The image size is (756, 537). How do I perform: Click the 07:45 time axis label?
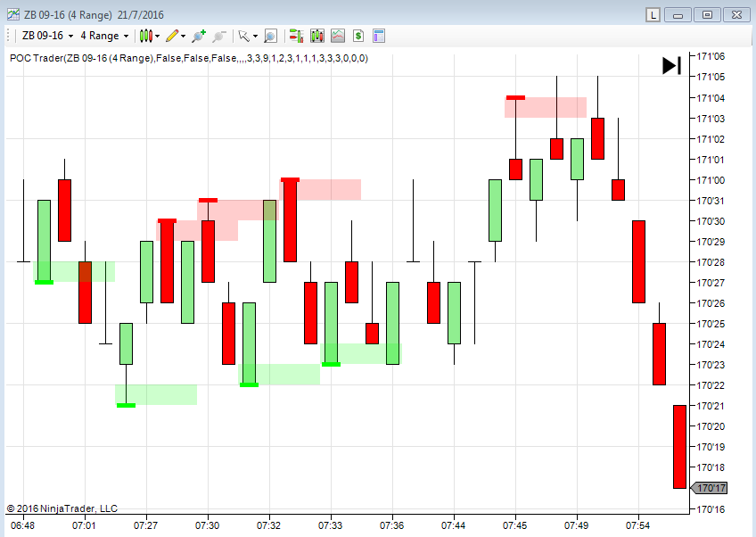[x=515, y=525]
